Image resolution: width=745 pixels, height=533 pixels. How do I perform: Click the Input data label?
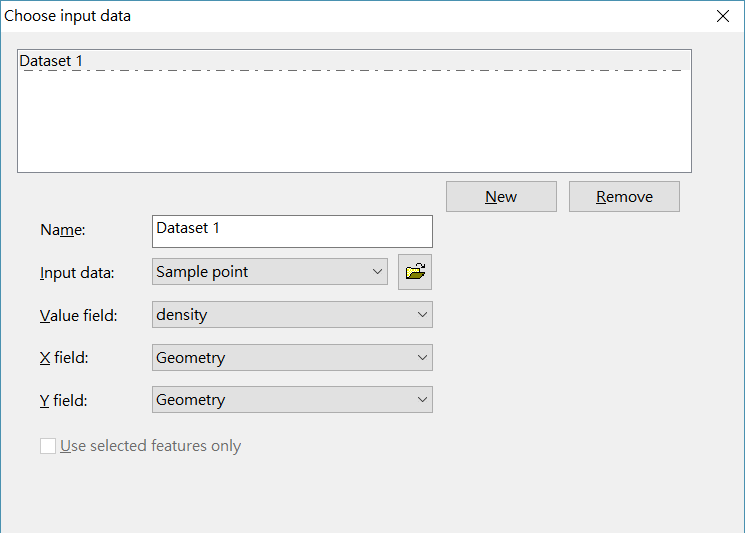(x=77, y=273)
